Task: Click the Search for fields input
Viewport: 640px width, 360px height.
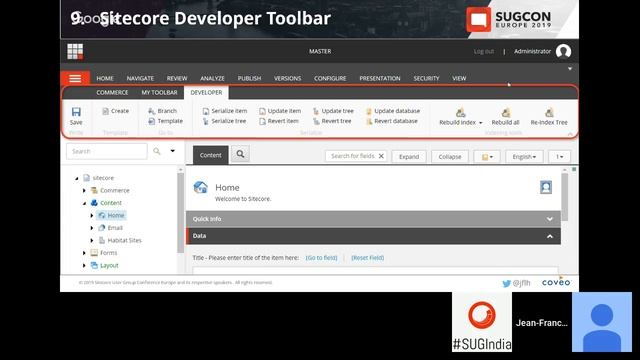Action: coord(352,156)
